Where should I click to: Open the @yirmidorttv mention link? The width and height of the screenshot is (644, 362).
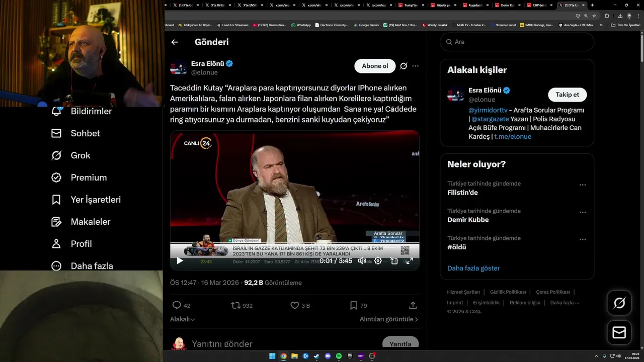point(488,110)
